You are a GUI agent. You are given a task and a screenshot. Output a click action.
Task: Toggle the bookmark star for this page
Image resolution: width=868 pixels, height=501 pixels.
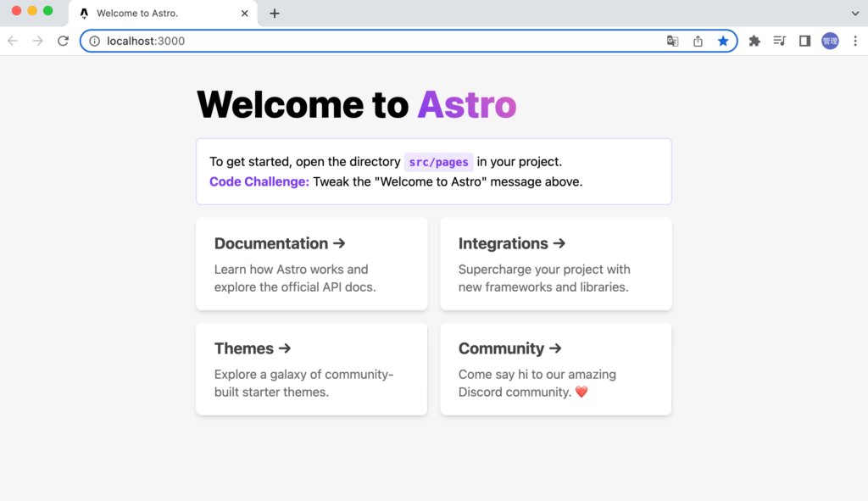click(x=723, y=40)
